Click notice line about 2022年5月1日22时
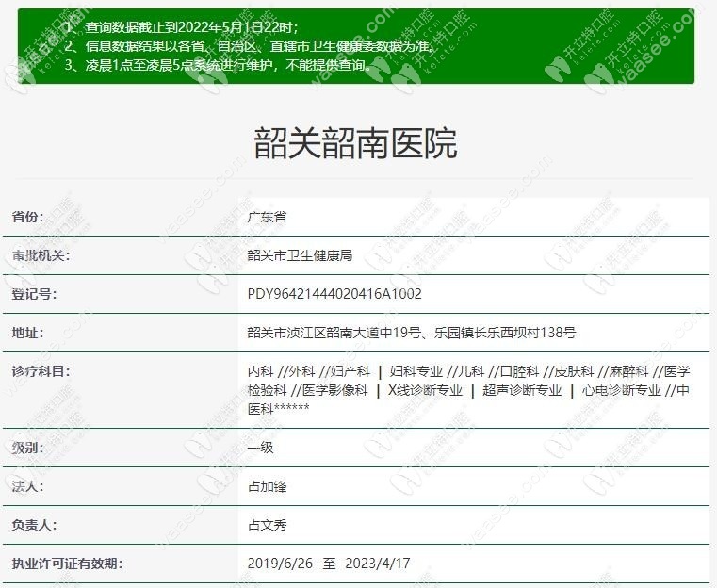 [x=181, y=27]
